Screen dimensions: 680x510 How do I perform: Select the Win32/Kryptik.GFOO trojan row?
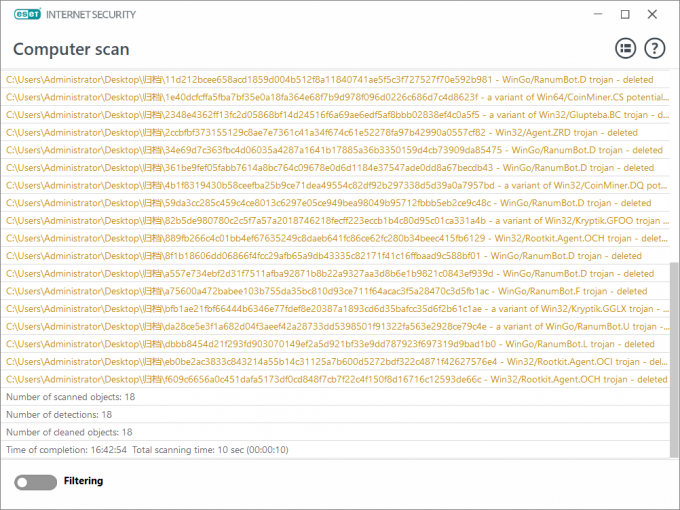[336, 221]
